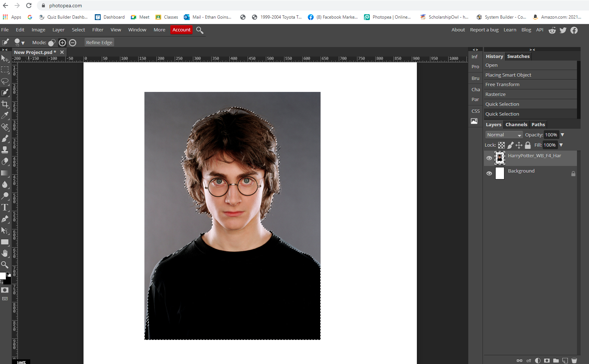
Task: Switch to the Swatches tab
Action: click(518, 57)
